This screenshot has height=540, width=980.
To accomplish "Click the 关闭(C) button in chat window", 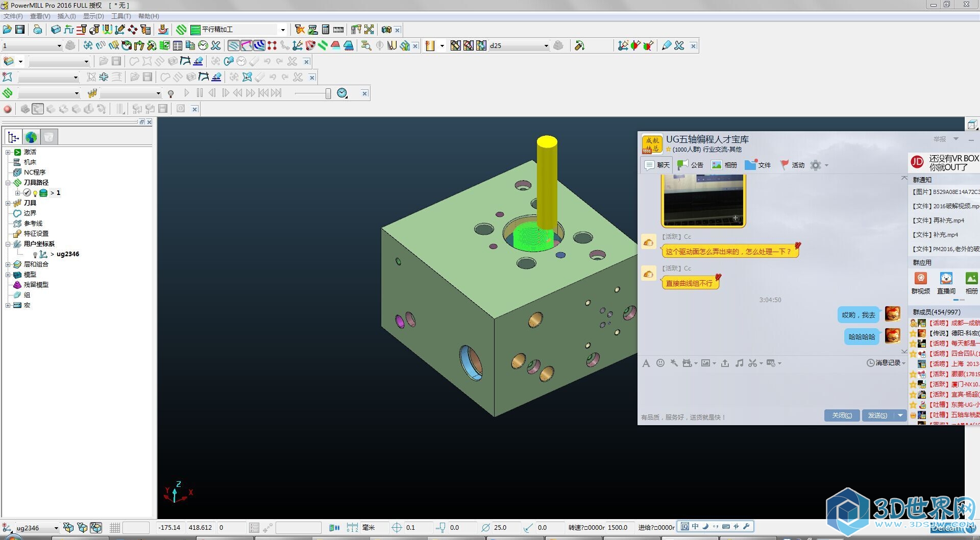I will pyautogui.click(x=842, y=415).
